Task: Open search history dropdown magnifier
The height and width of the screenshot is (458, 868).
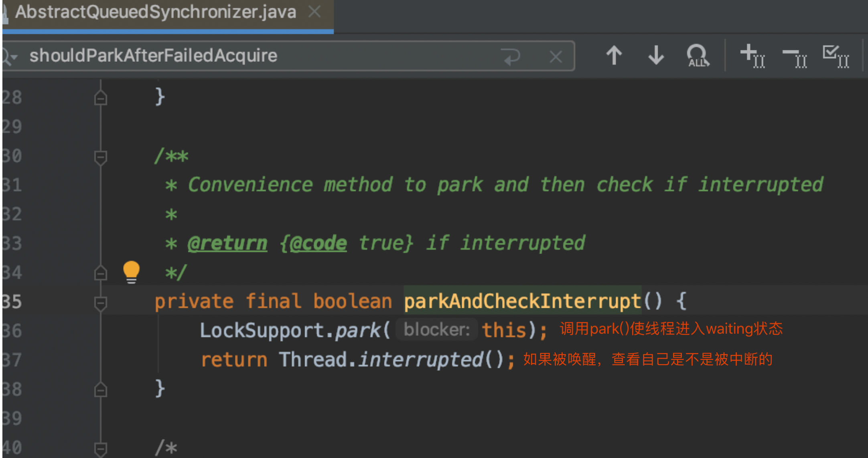Action: click(x=9, y=56)
